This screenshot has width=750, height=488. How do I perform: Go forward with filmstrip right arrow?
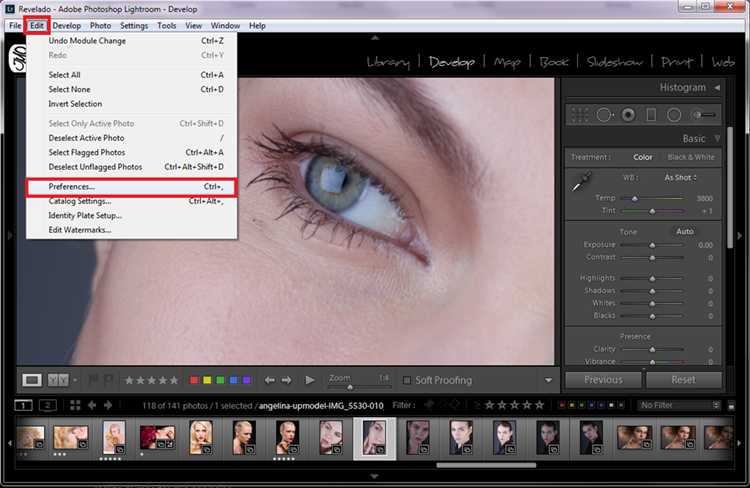coord(108,405)
